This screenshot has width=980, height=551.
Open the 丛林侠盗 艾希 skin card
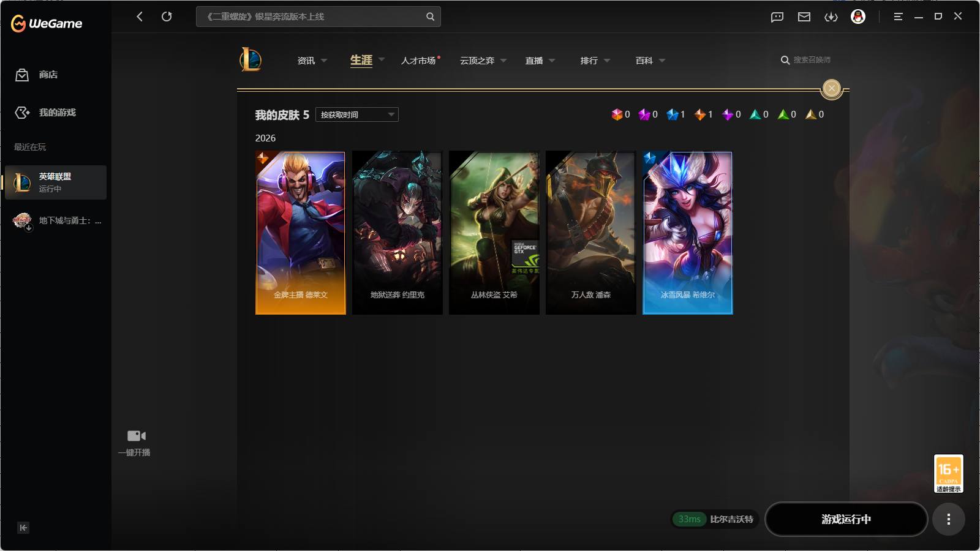coord(494,233)
